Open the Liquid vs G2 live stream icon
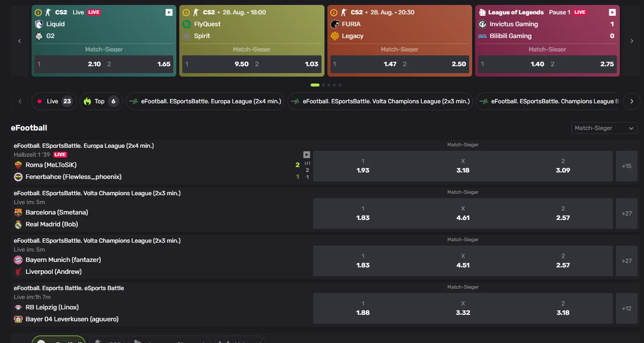Screen dimensions: 644x343 pos(169,12)
